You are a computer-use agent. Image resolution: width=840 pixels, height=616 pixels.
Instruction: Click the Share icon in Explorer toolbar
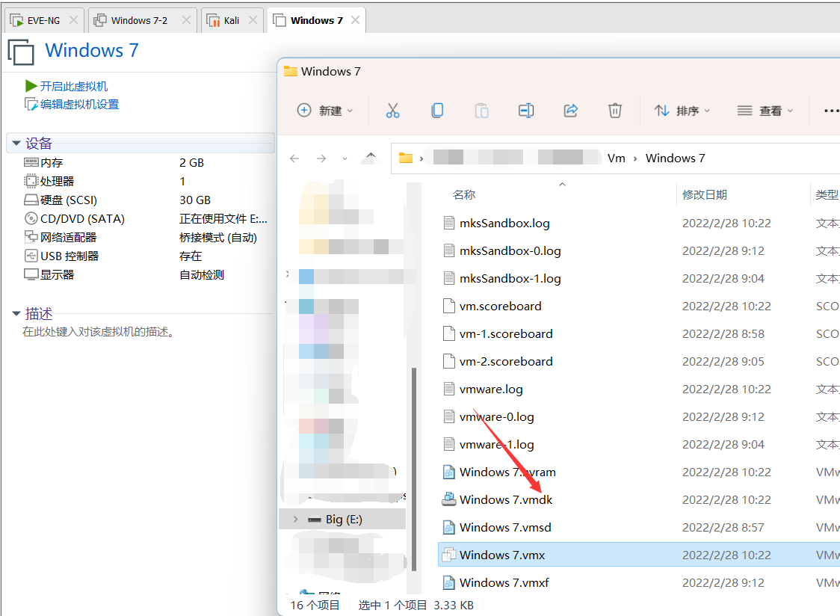(x=570, y=111)
